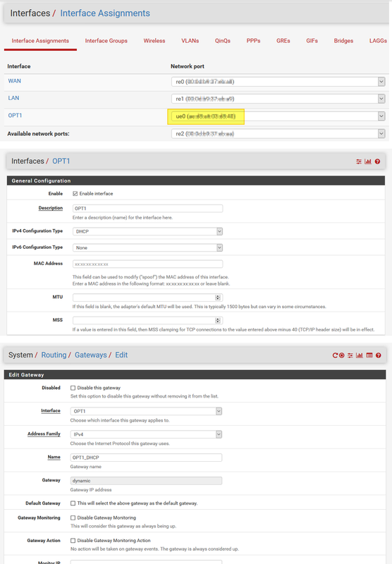Check Disable this gateway
Viewport: 392px width, 564px height.
pyautogui.click(x=73, y=388)
